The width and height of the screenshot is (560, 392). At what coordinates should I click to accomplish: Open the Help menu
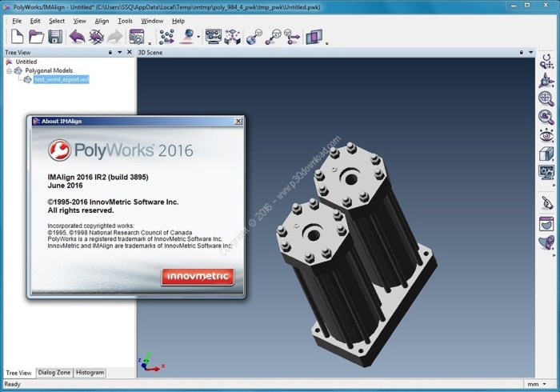click(178, 21)
